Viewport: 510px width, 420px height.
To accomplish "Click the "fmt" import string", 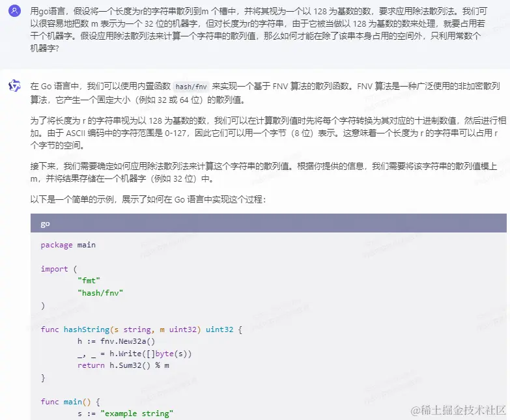I will click(89, 281).
